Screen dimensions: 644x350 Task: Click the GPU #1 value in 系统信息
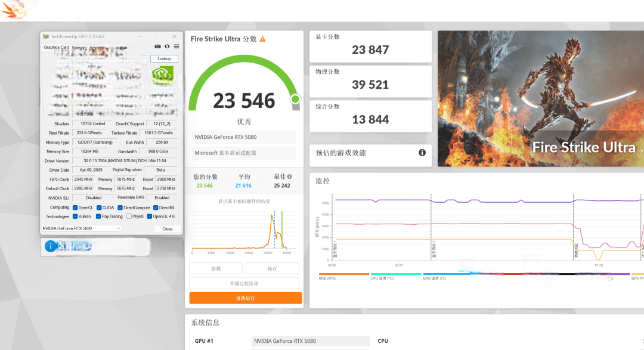pyautogui.click(x=310, y=341)
